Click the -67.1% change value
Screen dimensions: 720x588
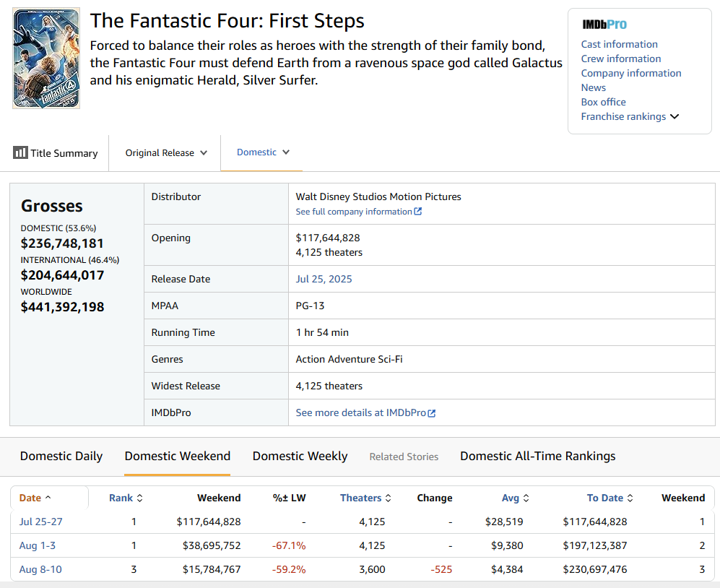pyautogui.click(x=289, y=545)
